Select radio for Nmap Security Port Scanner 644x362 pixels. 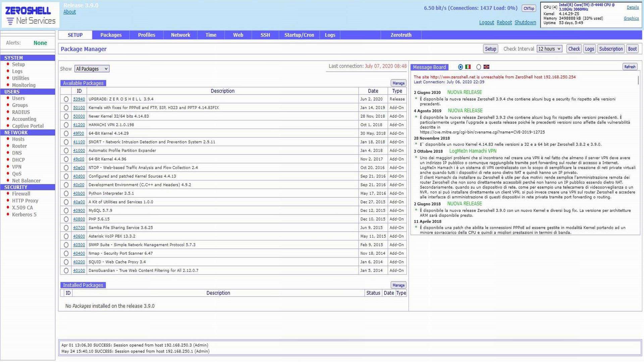(66, 254)
